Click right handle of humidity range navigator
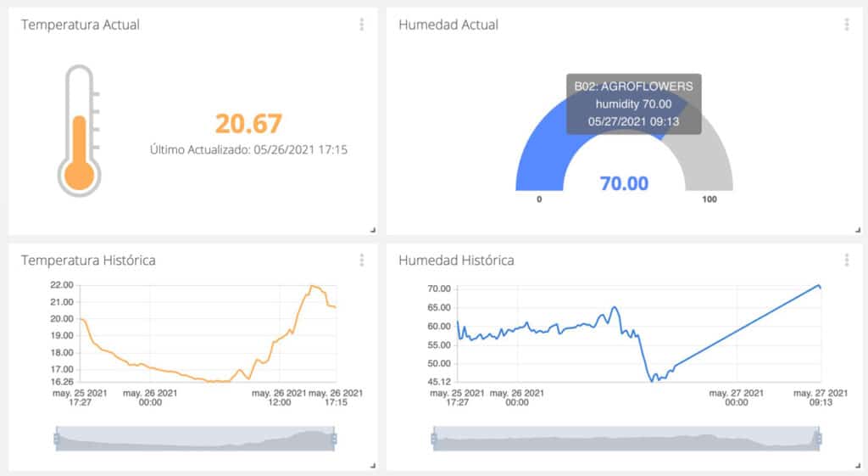Screen dimensions: 868x476 [x=819, y=439]
